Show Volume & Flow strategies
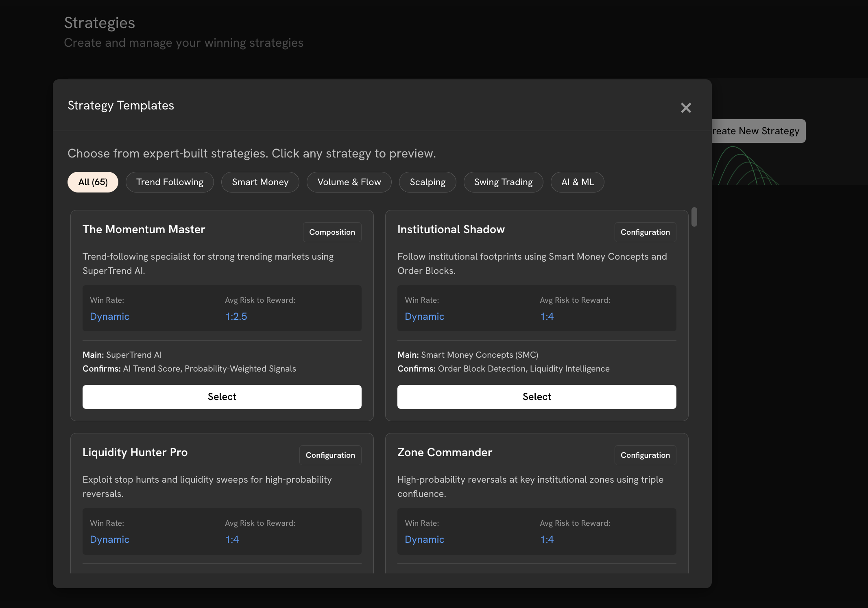Image resolution: width=868 pixels, height=608 pixels. click(x=349, y=182)
